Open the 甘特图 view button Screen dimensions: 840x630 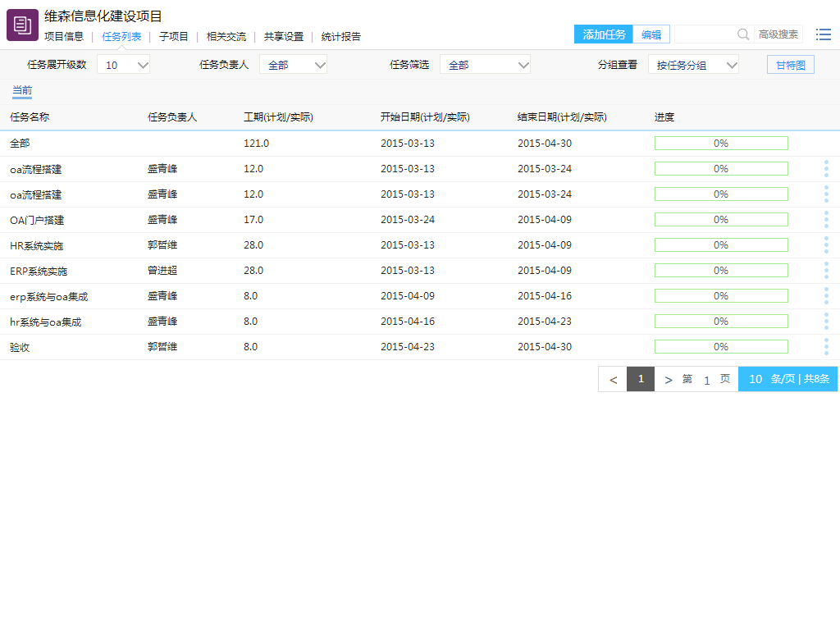(791, 65)
